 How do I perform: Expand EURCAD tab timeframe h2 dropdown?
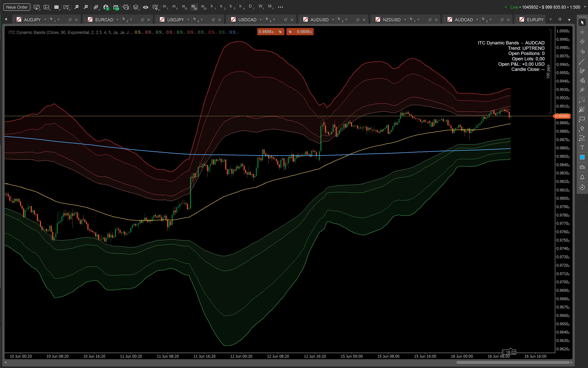coord(131,20)
